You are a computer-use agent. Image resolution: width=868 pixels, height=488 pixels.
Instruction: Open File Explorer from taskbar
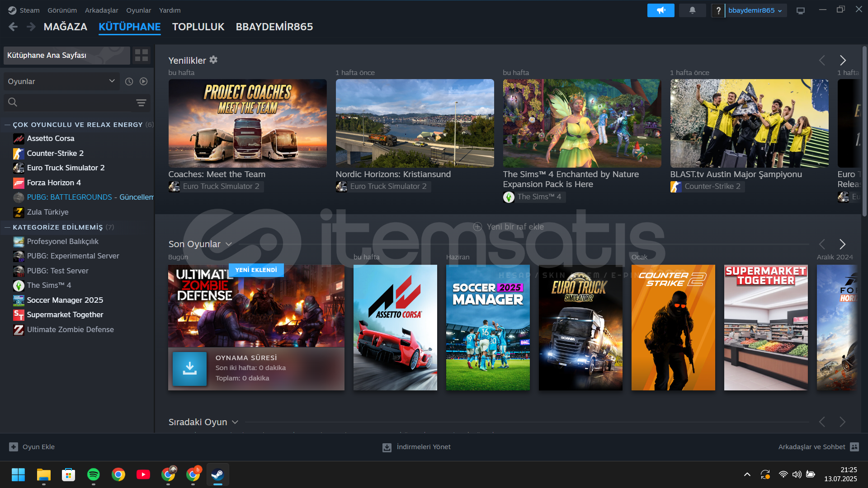tap(43, 474)
